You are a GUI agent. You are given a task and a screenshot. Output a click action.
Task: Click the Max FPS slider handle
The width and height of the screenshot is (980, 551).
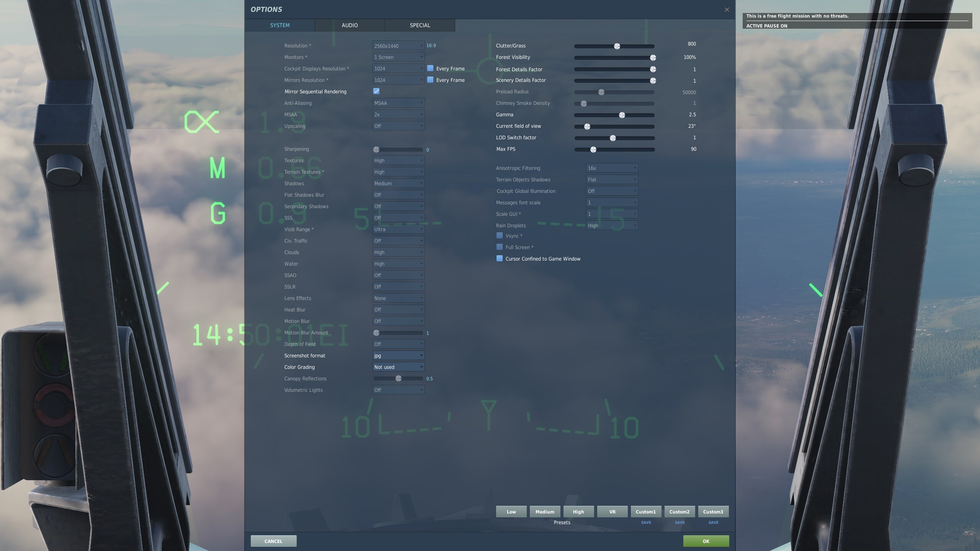tap(593, 150)
